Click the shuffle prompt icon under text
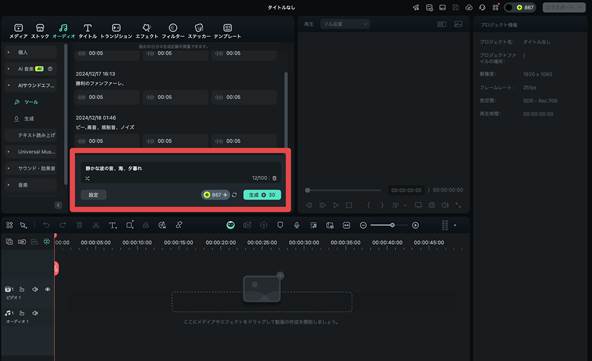The width and height of the screenshot is (592, 361). click(x=88, y=178)
